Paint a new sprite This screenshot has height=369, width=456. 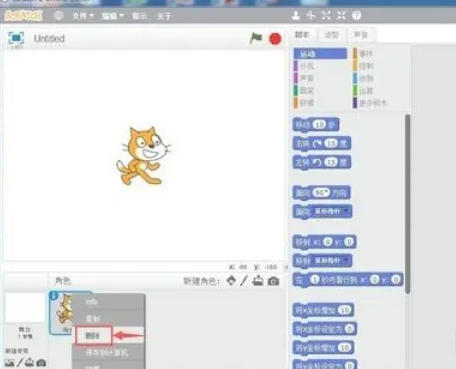coord(244,281)
